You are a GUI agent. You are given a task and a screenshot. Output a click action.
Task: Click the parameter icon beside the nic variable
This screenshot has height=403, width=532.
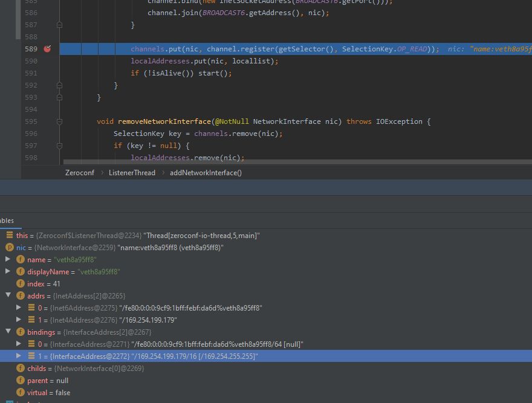point(8,247)
